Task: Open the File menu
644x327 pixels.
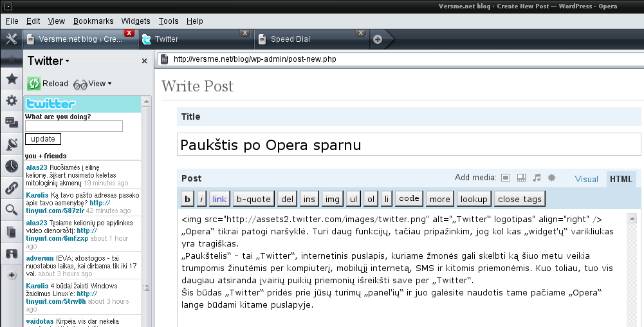Action: click(x=12, y=21)
